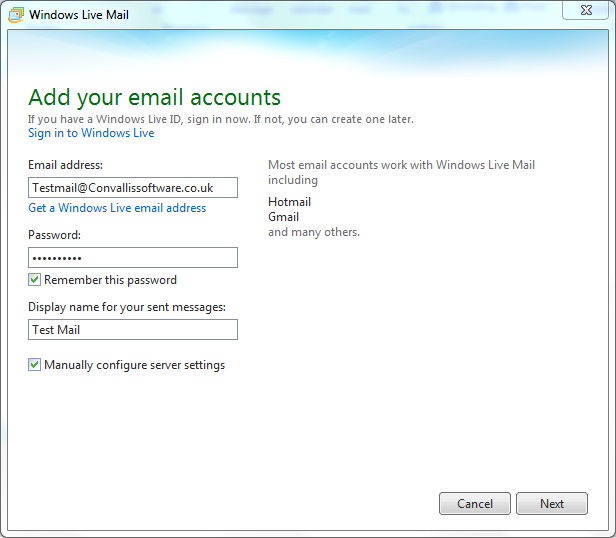Image resolution: width=616 pixels, height=538 pixels.
Task: Click the 'and many others.' text
Action: click(x=314, y=232)
